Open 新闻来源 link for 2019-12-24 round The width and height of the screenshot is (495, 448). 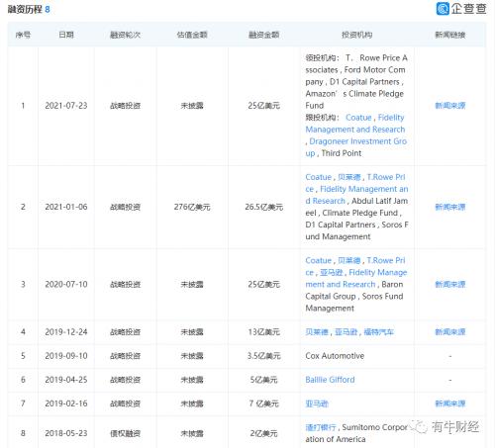pyautogui.click(x=450, y=332)
